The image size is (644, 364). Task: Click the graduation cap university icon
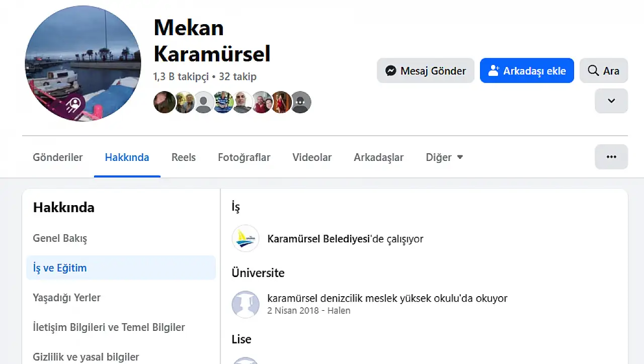[246, 304]
